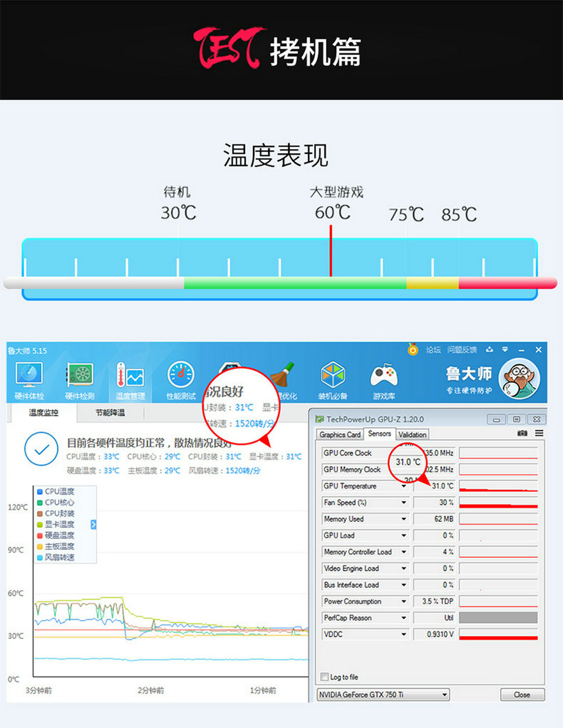Screen dimensions: 563x728
Task: Open Video Engine Load sensor dropdown
Action: tap(404, 569)
